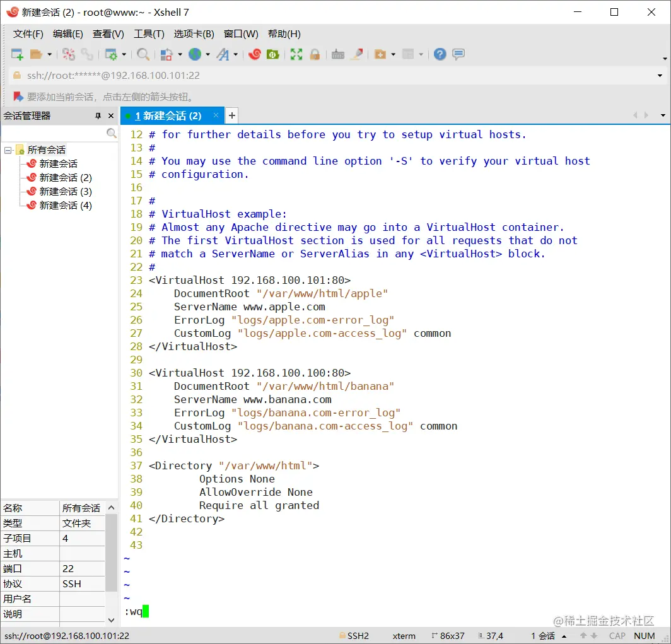Click the properties panel scroll-up arrow
The height and width of the screenshot is (644, 671).
[x=111, y=508]
